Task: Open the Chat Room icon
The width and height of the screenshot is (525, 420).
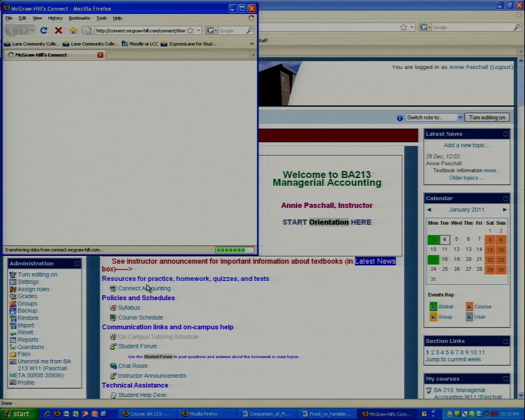Action: [x=113, y=366]
